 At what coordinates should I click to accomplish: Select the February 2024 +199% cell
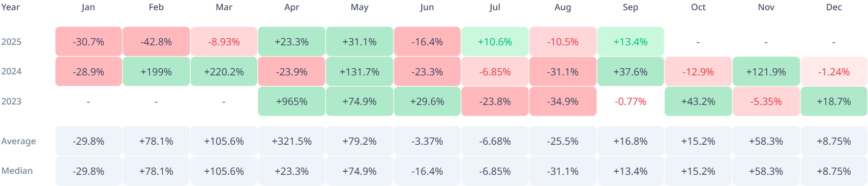click(156, 72)
